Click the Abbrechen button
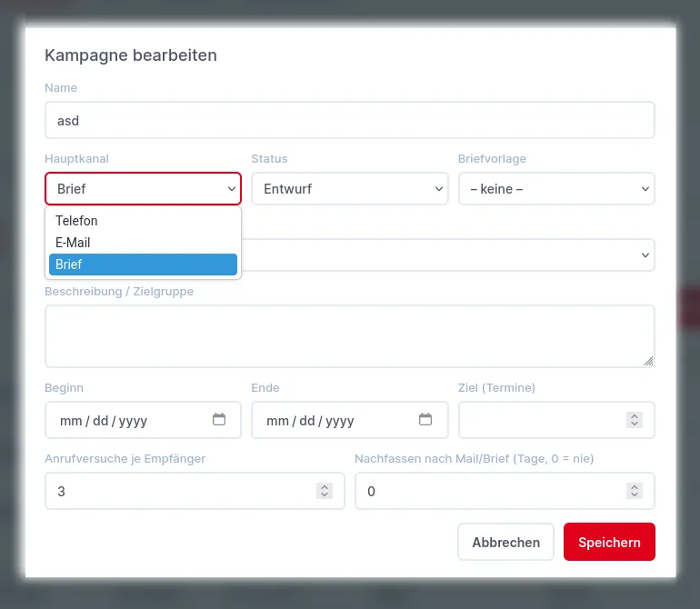 click(x=505, y=542)
